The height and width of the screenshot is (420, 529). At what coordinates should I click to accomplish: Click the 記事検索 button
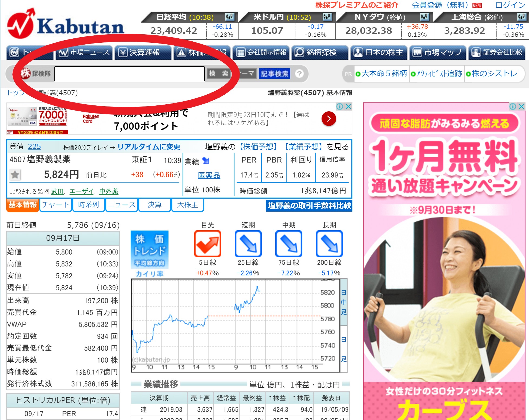(x=275, y=74)
